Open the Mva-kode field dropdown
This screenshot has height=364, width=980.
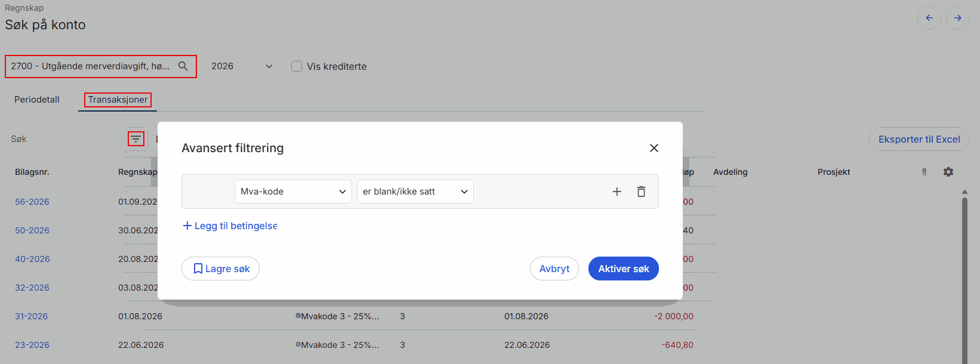tap(293, 192)
